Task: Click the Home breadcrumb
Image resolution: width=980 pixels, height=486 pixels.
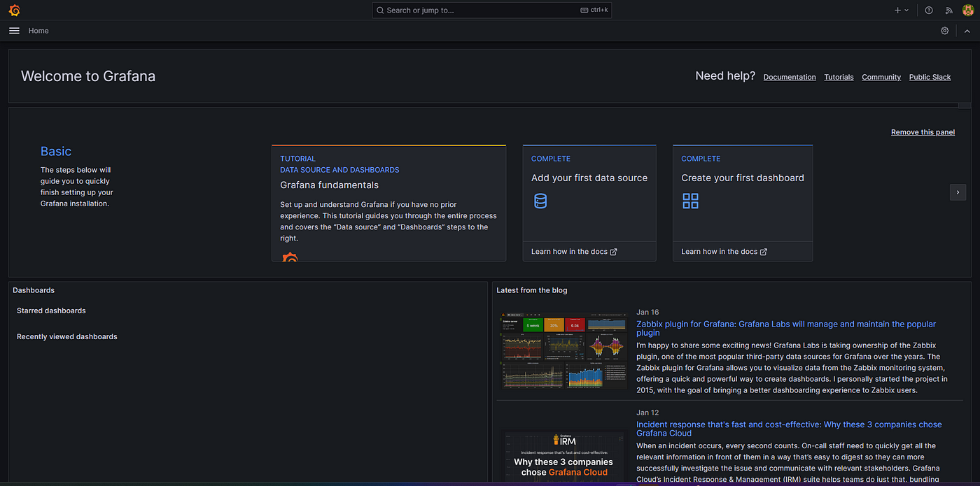Action: (38, 31)
